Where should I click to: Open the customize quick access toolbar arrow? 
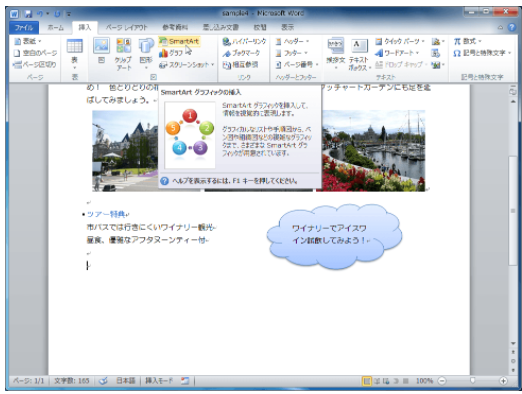coord(68,14)
